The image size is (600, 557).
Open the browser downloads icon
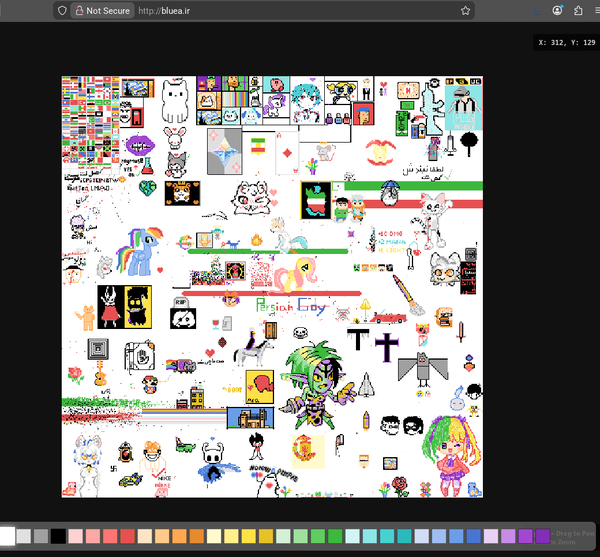point(536,11)
